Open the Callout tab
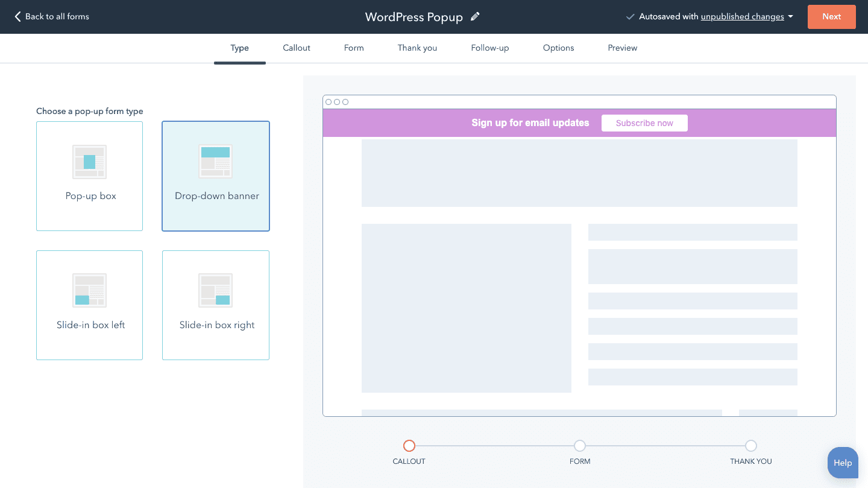868x488 pixels. point(297,48)
